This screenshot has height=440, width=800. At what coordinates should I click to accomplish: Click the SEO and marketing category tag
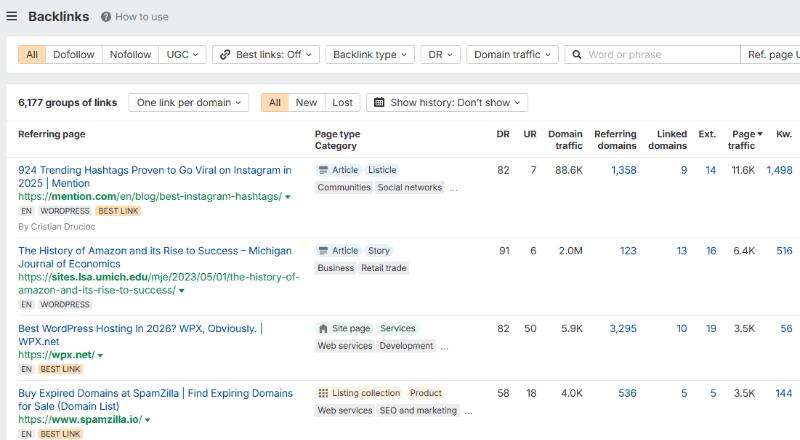click(418, 410)
